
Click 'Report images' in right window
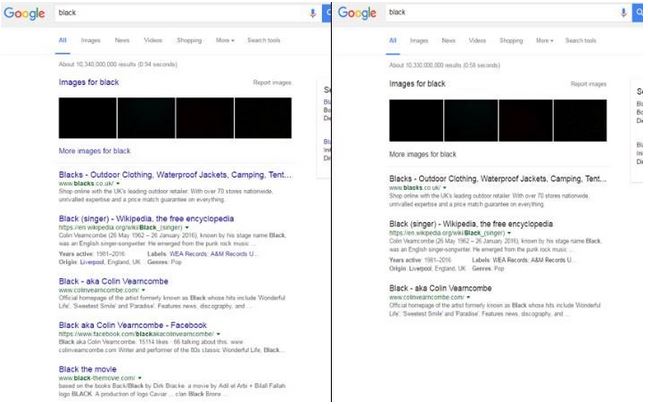(x=588, y=84)
